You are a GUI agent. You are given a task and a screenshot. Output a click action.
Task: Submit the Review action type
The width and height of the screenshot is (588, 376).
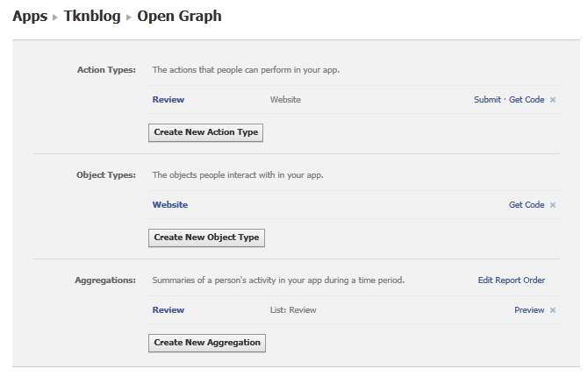[x=487, y=100]
